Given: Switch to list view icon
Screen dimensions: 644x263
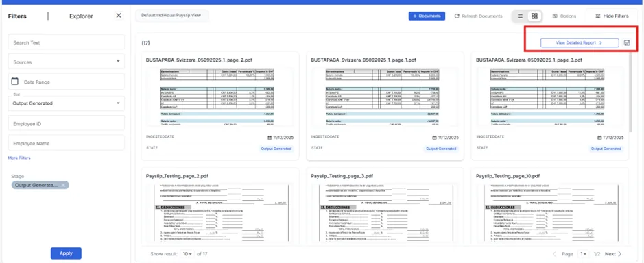Looking at the screenshot, I should 521,16.
